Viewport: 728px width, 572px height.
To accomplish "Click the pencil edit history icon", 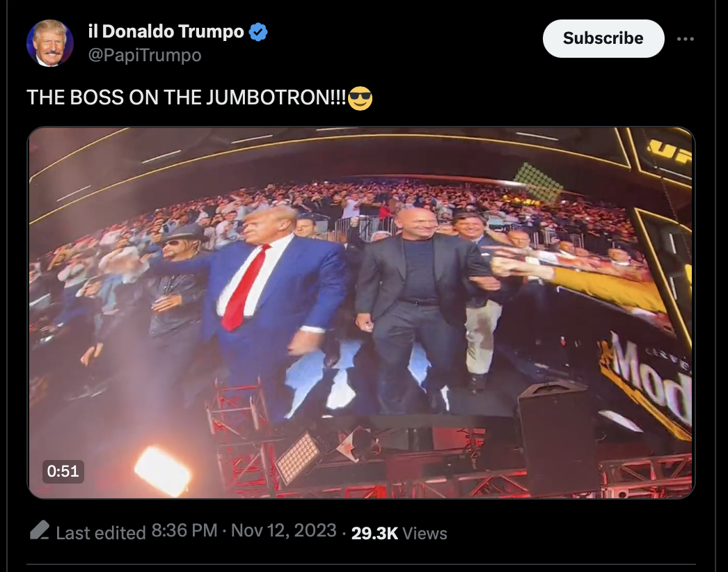I will 40,530.
